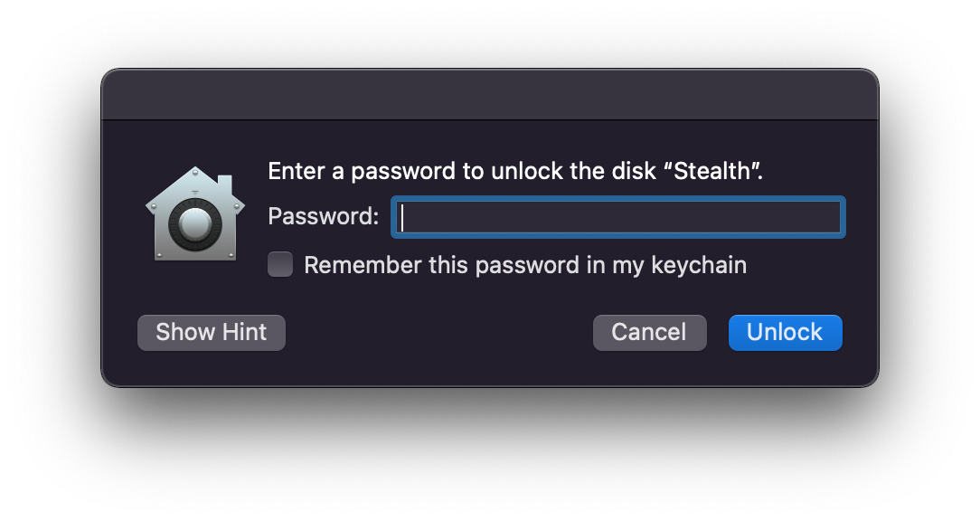
Task: Click the "Remember this password in my keychain" label
Action: click(x=524, y=265)
